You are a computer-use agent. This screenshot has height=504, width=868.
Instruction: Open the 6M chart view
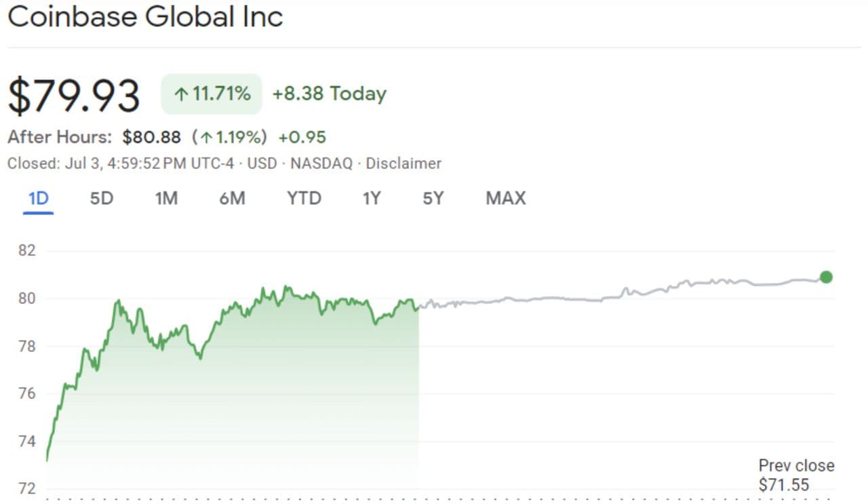point(232,198)
